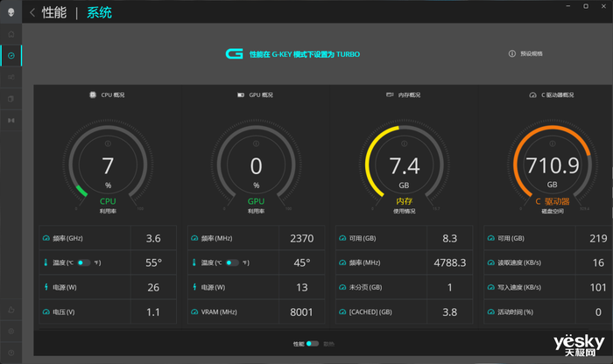Click gauge icon beside 读取速度 (KB/s)
613x364 pixels.
(x=490, y=262)
